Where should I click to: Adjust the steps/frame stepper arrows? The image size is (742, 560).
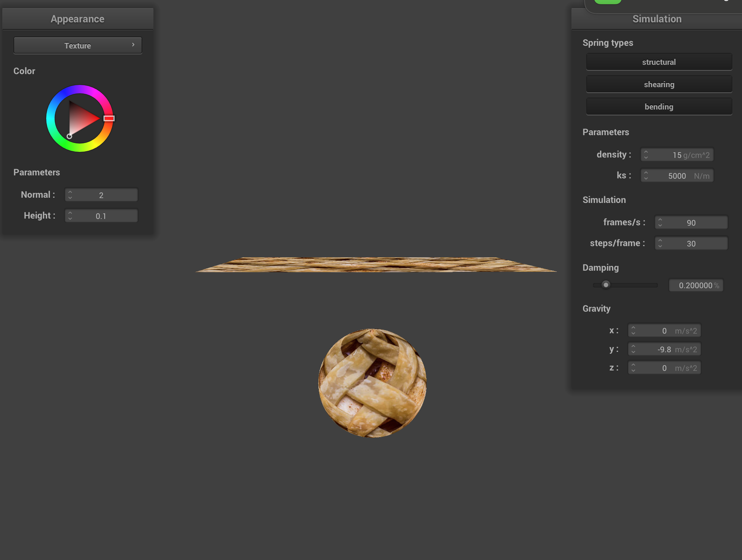point(660,243)
